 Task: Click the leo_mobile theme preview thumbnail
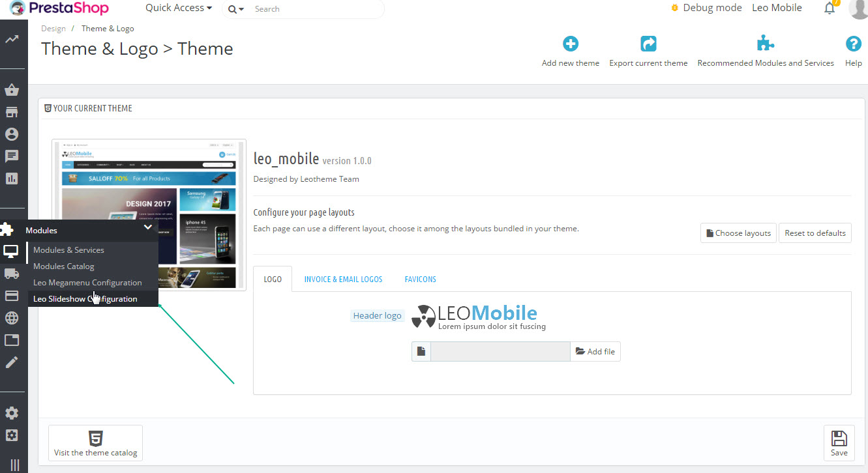click(149, 214)
